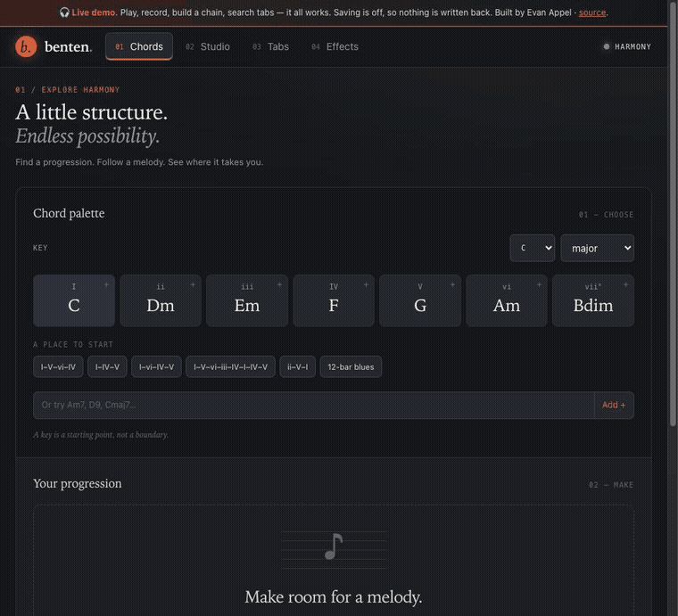678x616 pixels.
Task: Select the Am chord card
Action: click(x=507, y=300)
